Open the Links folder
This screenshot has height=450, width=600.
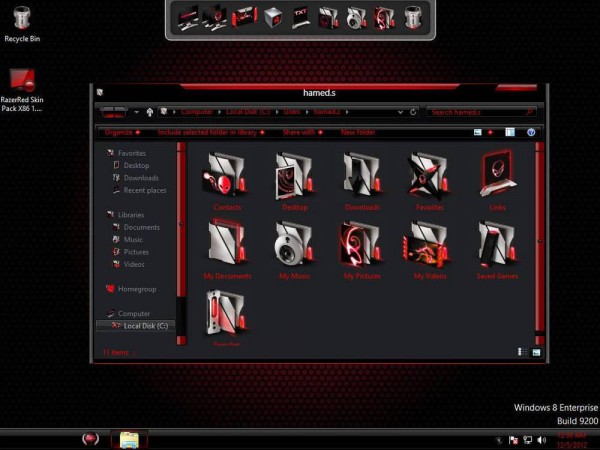point(497,181)
